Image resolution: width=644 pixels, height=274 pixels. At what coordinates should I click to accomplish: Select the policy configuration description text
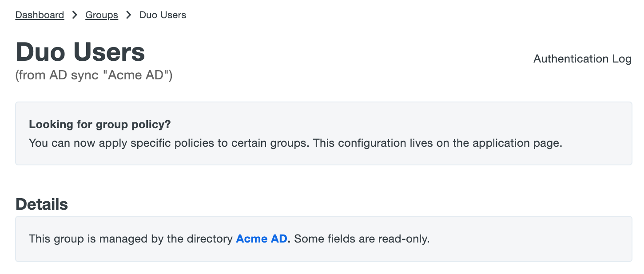[x=295, y=143]
